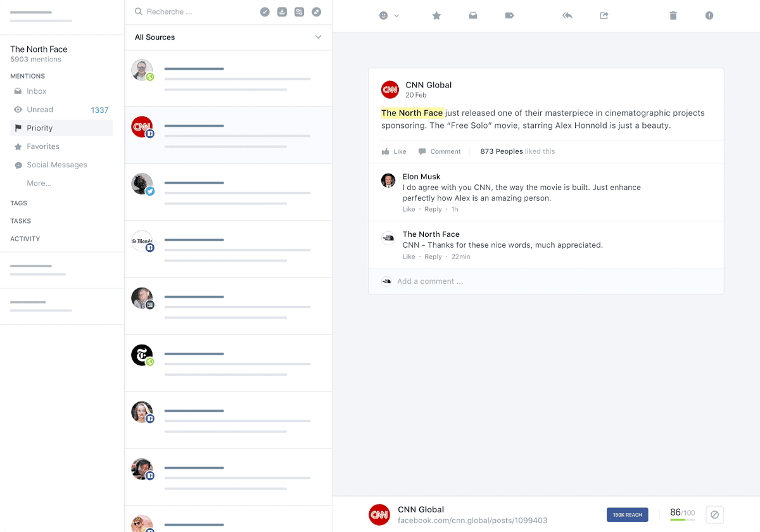Image resolution: width=760 pixels, height=532 pixels.
Task: Expand More... in the mentions sidebar
Action: tap(39, 183)
